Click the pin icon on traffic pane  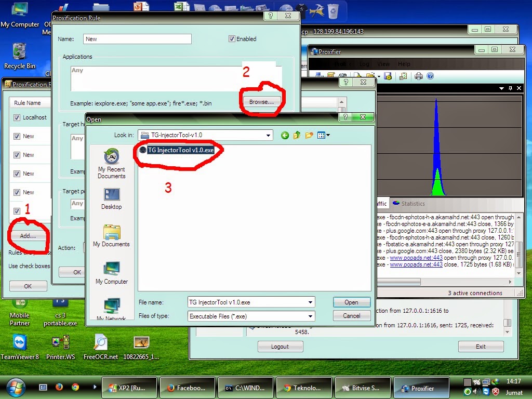coord(510,88)
